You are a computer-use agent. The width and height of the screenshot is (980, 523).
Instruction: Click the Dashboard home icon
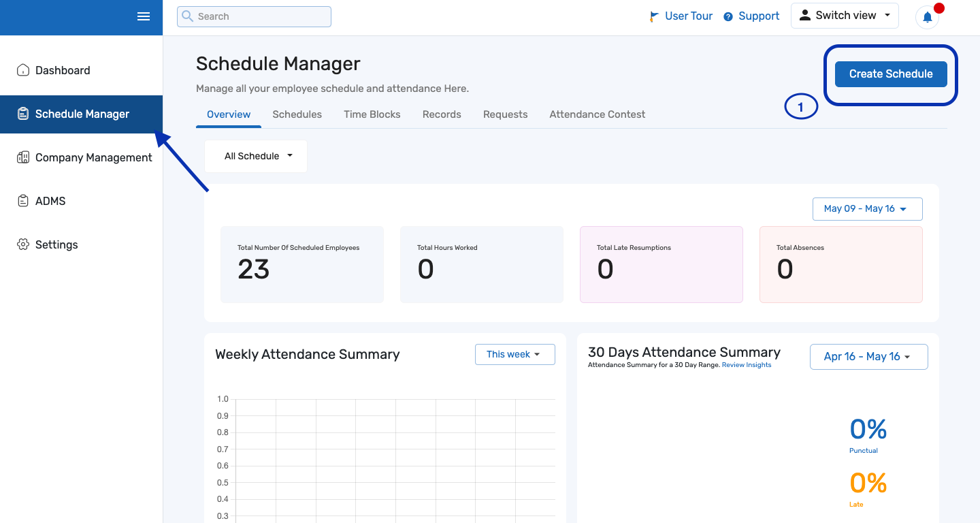pos(23,70)
